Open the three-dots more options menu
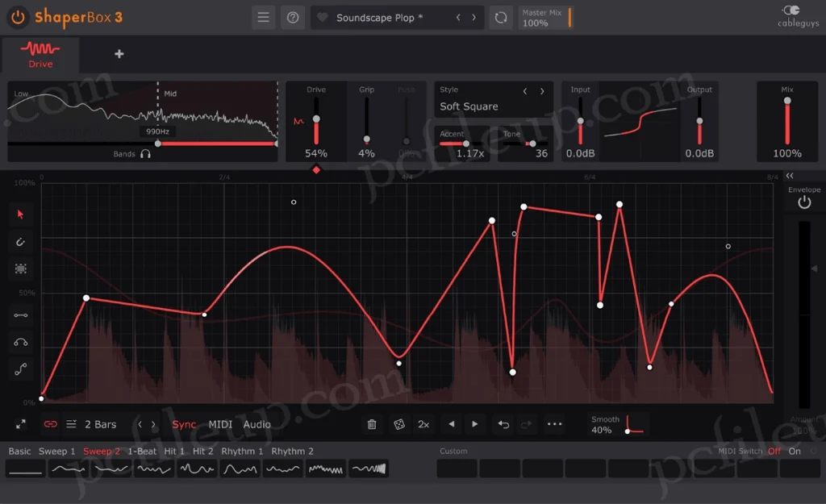This screenshot has height=504, width=826. pos(554,424)
